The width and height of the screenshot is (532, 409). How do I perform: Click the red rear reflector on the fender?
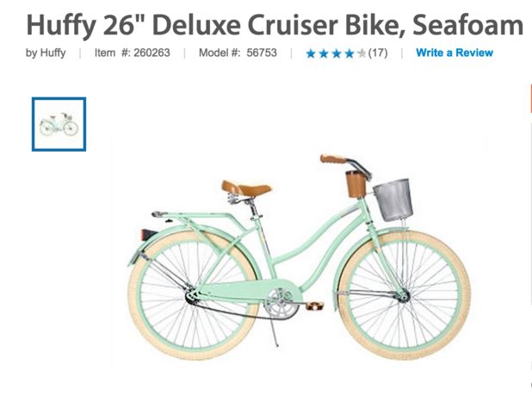click(x=149, y=234)
